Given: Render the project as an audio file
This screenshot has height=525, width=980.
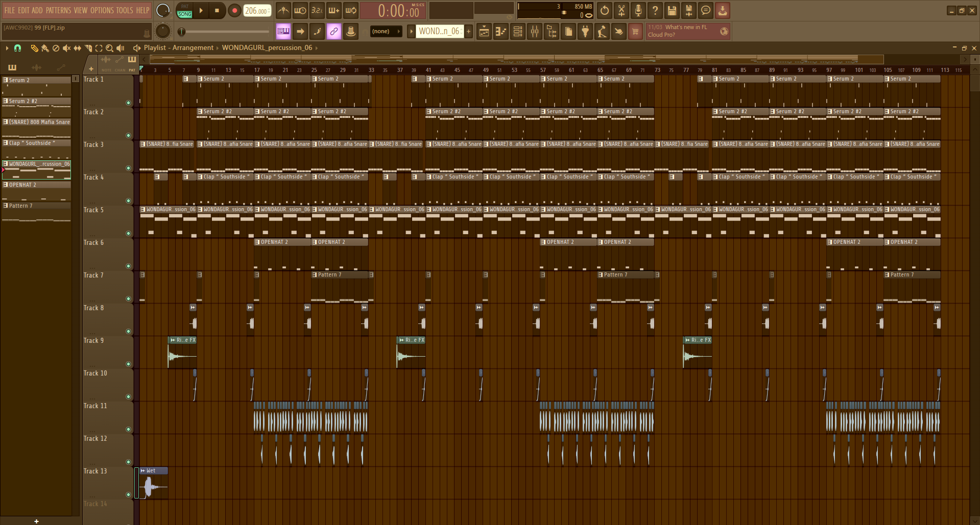Looking at the screenshot, I should 689,10.
